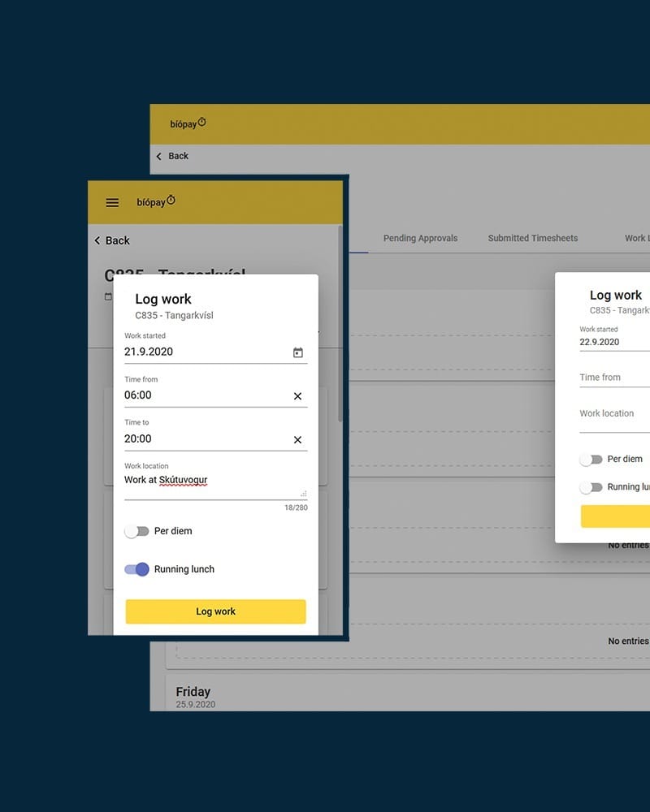Toggle Per diem in desktop dialog
650x812 pixels.
tap(591, 460)
